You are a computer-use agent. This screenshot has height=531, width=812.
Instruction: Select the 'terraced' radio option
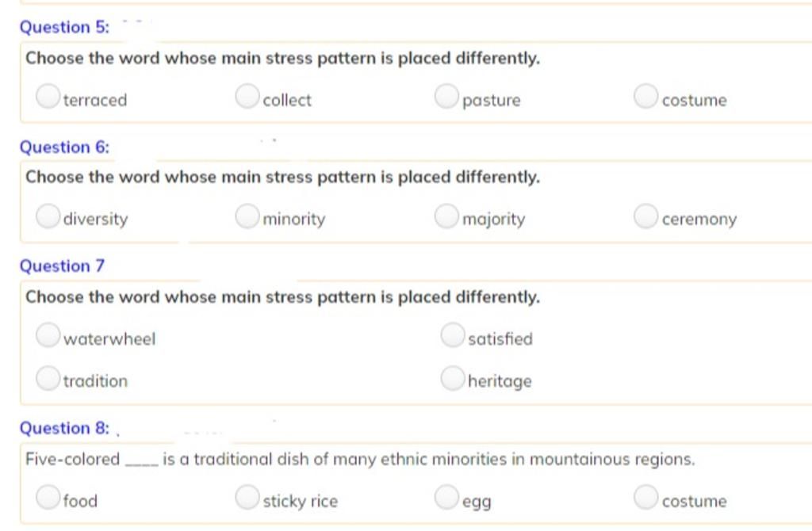(48, 96)
